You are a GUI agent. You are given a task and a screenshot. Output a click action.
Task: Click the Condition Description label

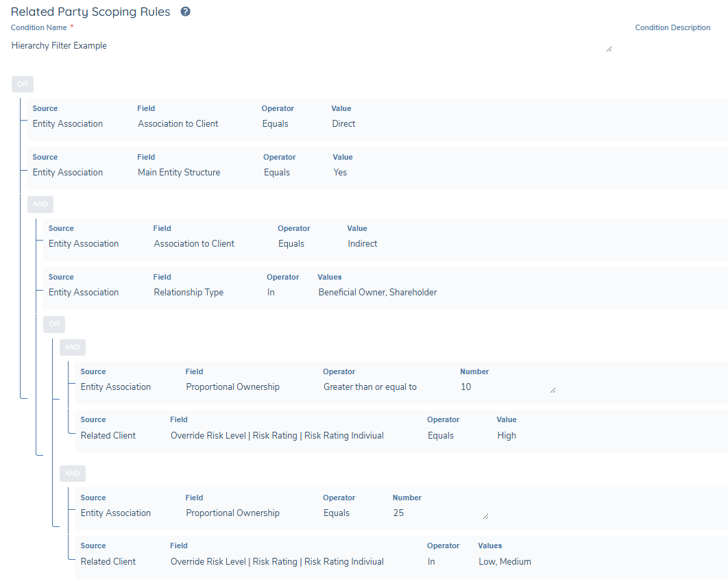point(672,28)
